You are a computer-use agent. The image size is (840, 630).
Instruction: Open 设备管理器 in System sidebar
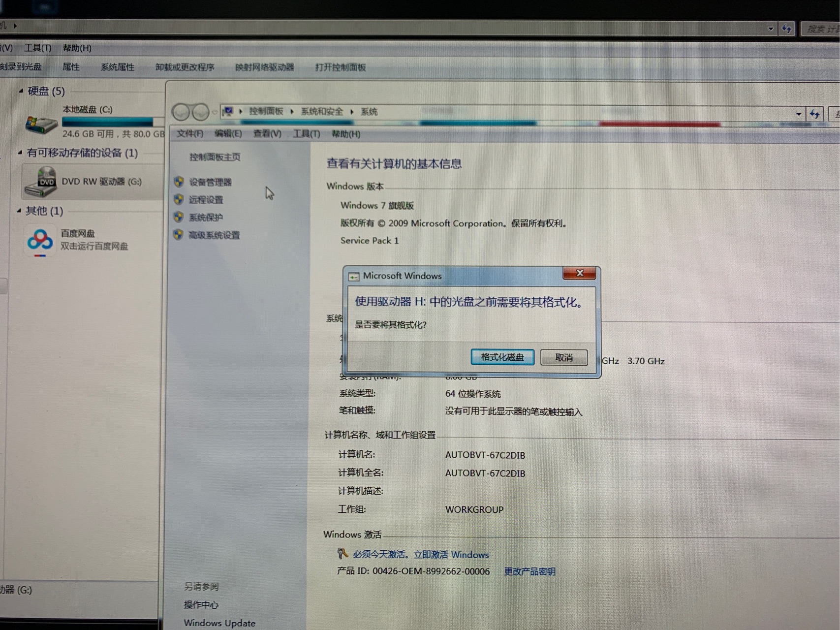tap(210, 182)
